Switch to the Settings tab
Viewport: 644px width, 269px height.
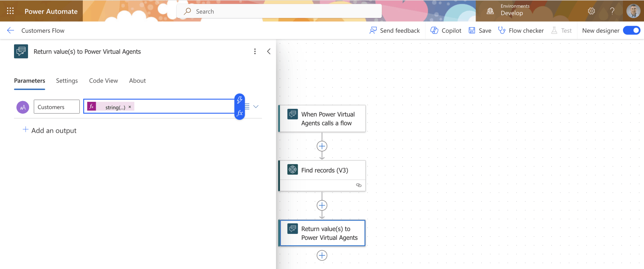[x=67, y=81]
